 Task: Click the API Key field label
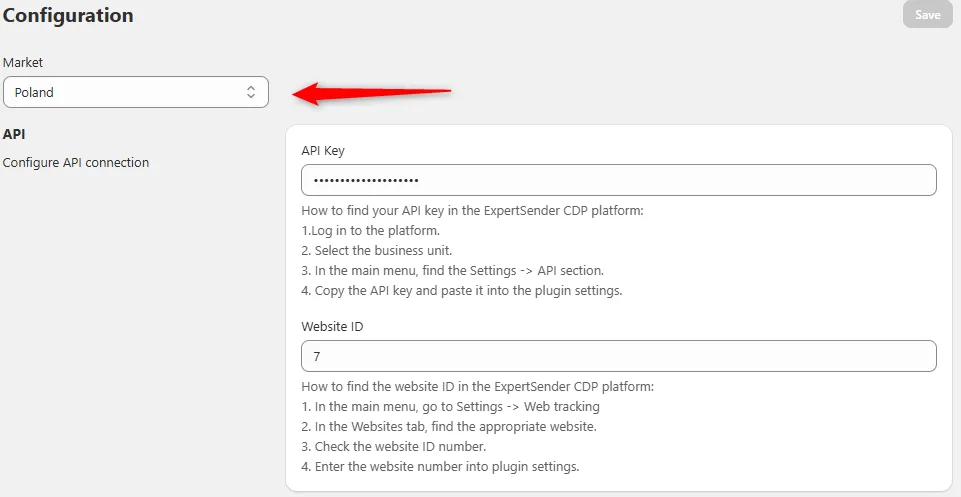[x=323, y=151]
